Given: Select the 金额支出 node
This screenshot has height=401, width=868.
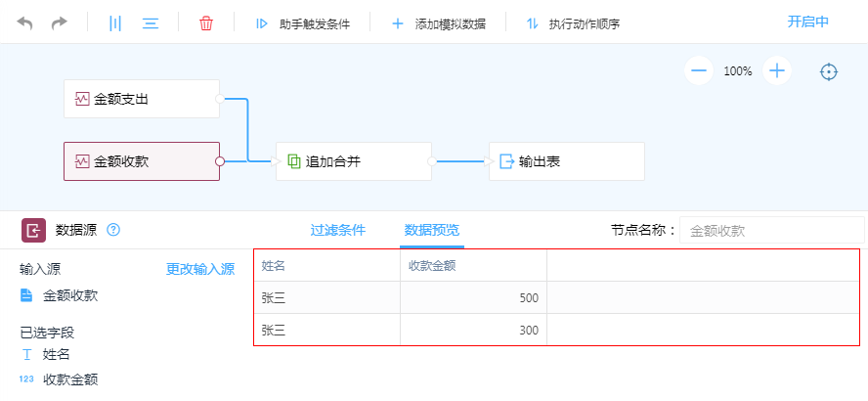Looking at the screenshot, I should pos(142,99).
